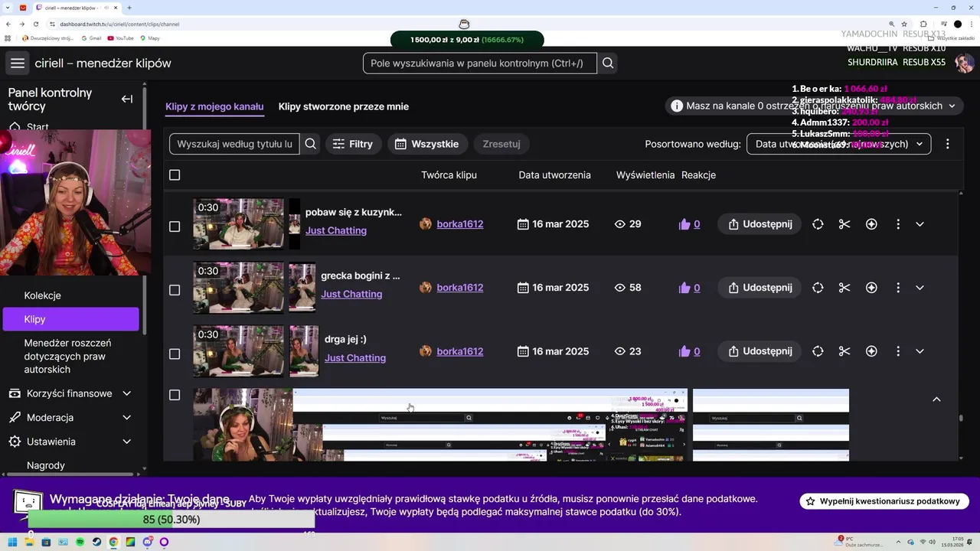This screenshot has width=980, height=551.
Task: Expand the copyright warnings notice chevron
Action: (952, 106)
